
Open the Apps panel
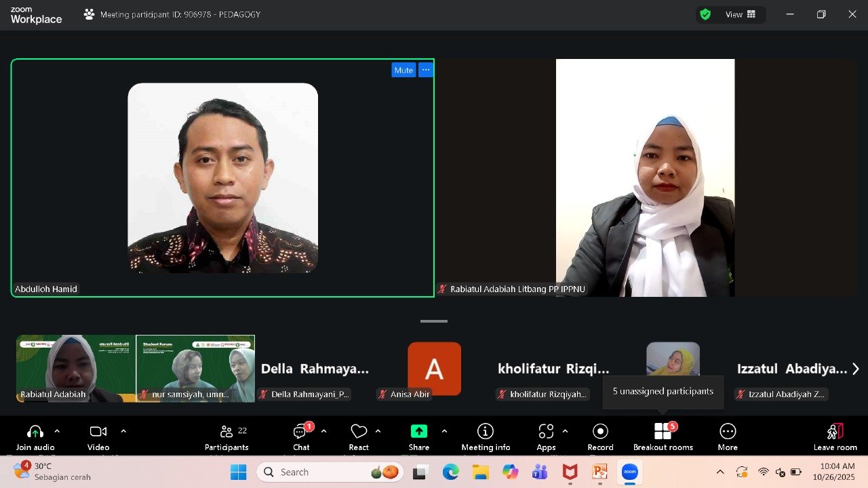click(x=546, y=436)
